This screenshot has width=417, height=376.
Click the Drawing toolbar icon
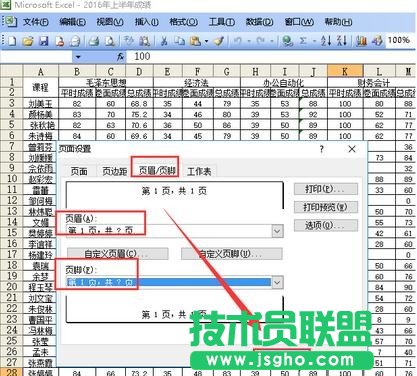point(377,41)
